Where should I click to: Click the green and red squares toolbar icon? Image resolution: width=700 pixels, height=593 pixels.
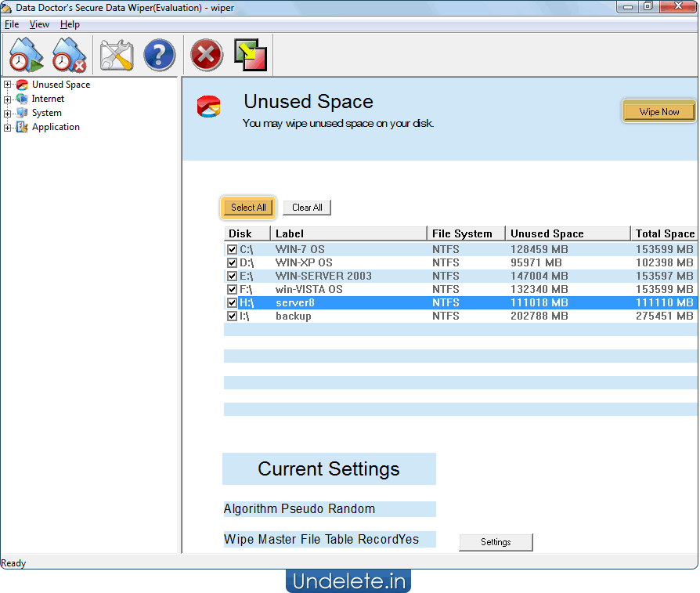pos(251,55)
